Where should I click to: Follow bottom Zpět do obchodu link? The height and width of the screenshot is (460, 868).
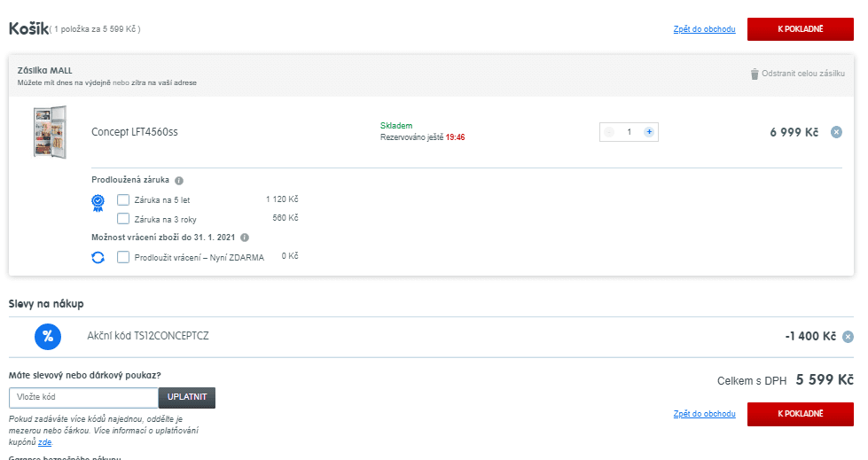coord(704,414)
